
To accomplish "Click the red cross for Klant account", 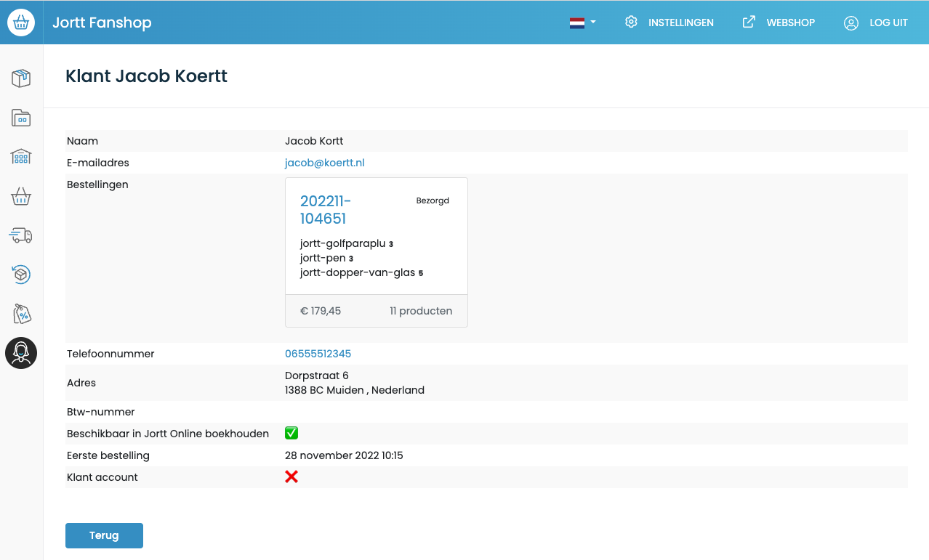I will 291,477.
